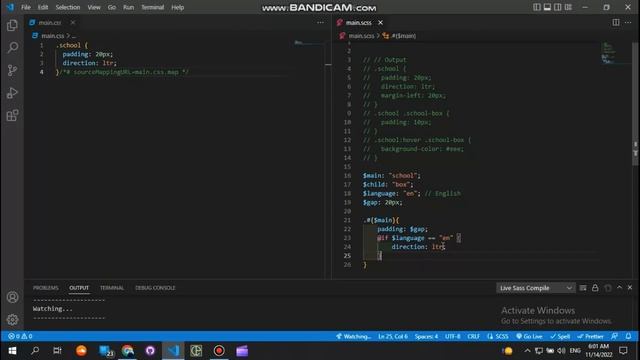Viewport: 640px width, 360px height.
Task: Split the right editor
Action: click(x=616, y=22)
